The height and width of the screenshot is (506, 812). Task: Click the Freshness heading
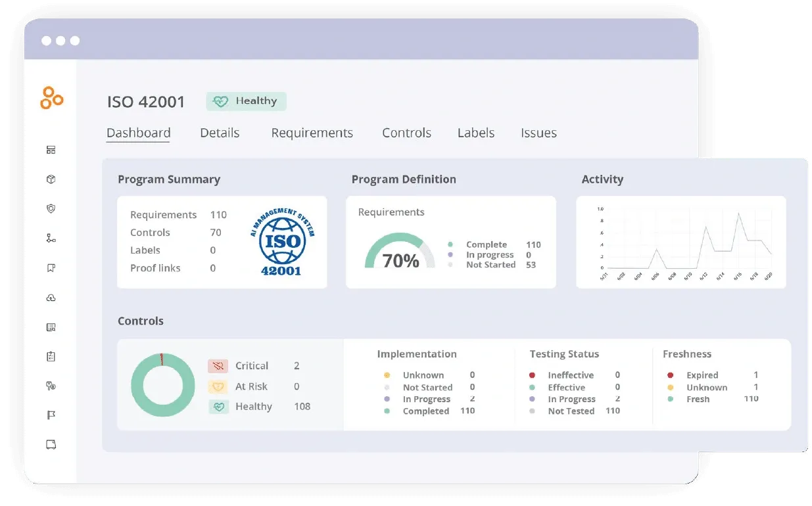[687, 354]
